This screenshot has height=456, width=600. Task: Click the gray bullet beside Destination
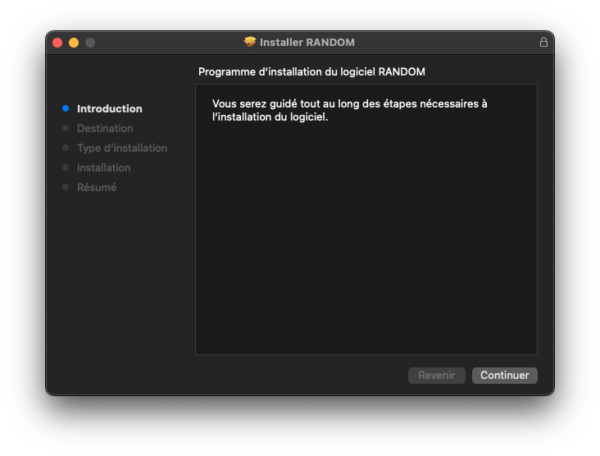(66, 128)
